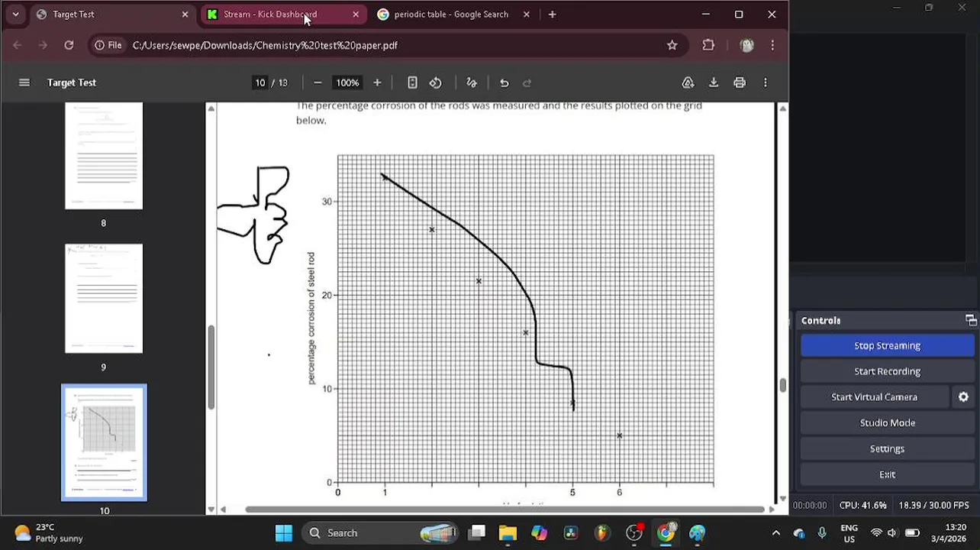This screenshot has width=980, height=550.
Task: Click Exit in OBS Controls
Action: tap(887, 474)
